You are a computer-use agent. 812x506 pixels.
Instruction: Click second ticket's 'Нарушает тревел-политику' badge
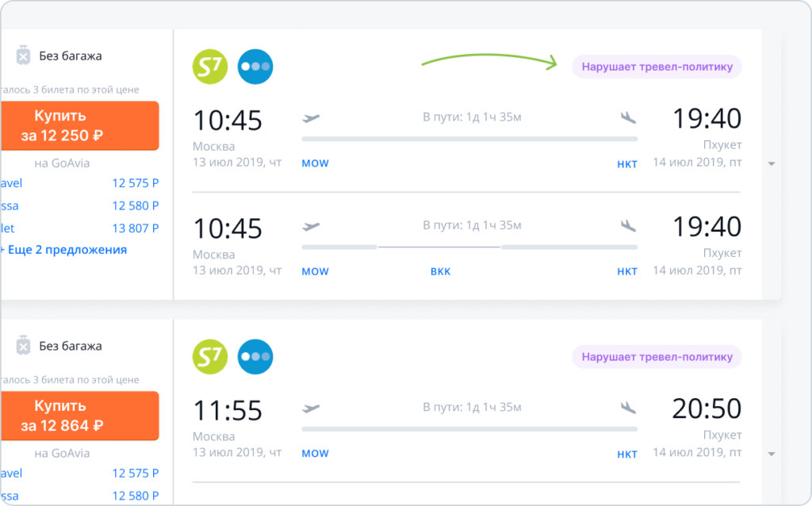click(x=657, y=357)
